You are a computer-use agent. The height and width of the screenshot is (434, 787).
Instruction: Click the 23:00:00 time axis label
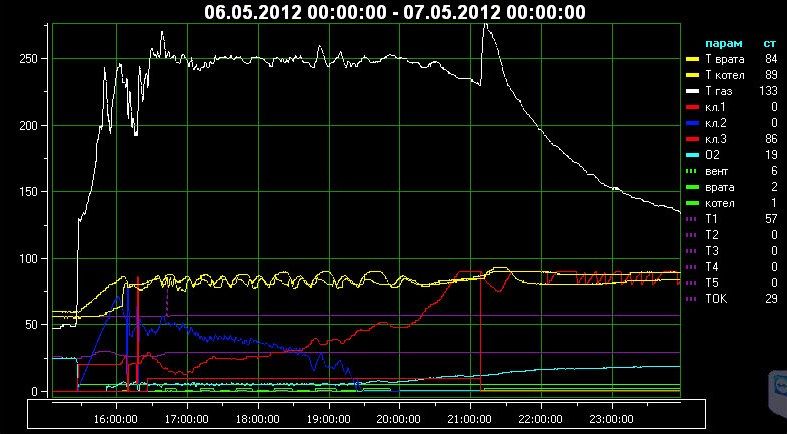tap(612, 419)
